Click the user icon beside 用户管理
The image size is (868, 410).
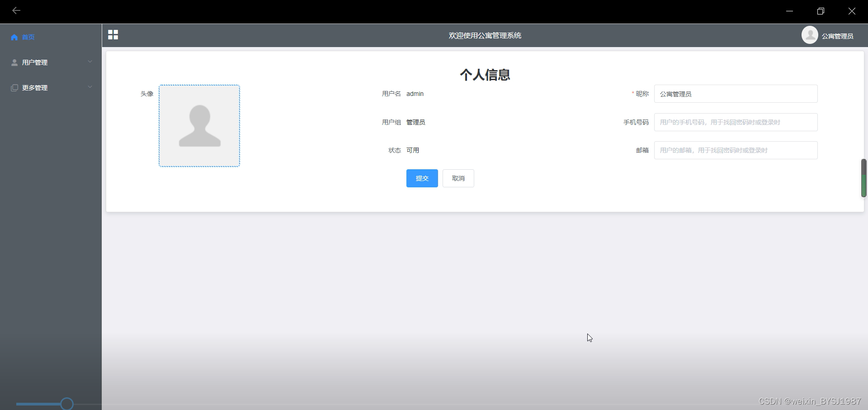(14, 62)
